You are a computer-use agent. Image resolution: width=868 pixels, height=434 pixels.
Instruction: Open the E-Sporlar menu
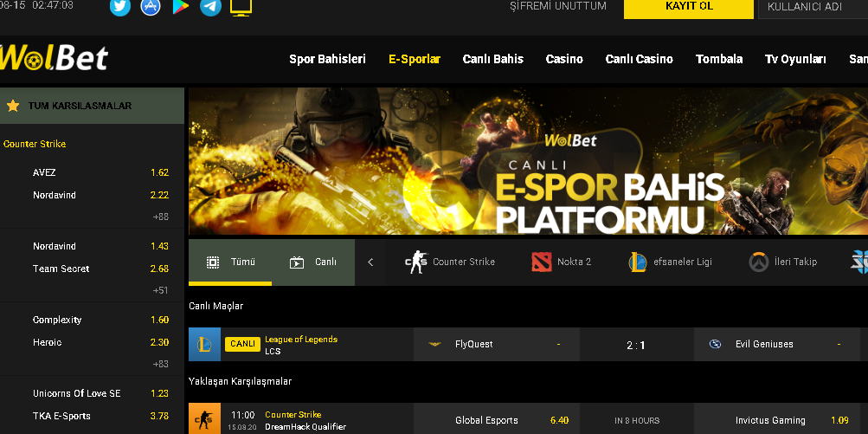click(415, 59)
